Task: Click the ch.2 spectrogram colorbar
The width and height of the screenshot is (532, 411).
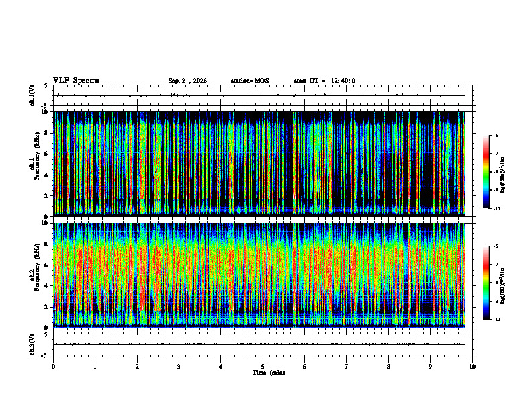Action: pos(486,283)
